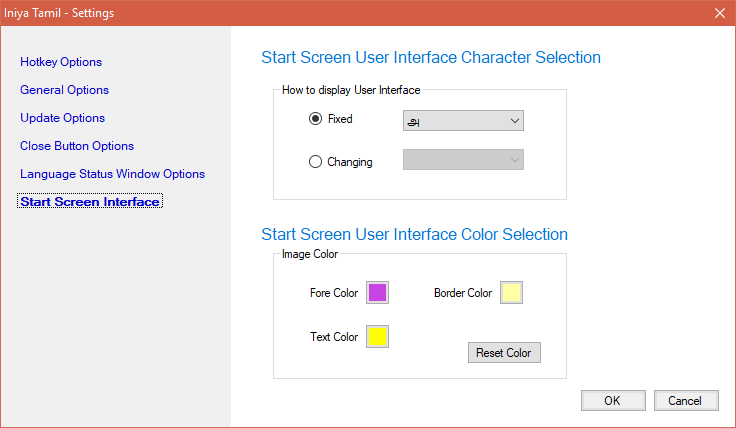736x428 pixels.
Task: Click the Changing option label text
Action: tap(350, 162)
